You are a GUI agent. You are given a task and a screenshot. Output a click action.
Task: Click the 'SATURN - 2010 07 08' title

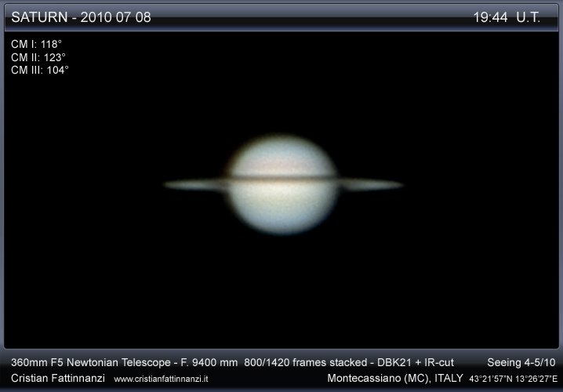[x=81, y=17]
